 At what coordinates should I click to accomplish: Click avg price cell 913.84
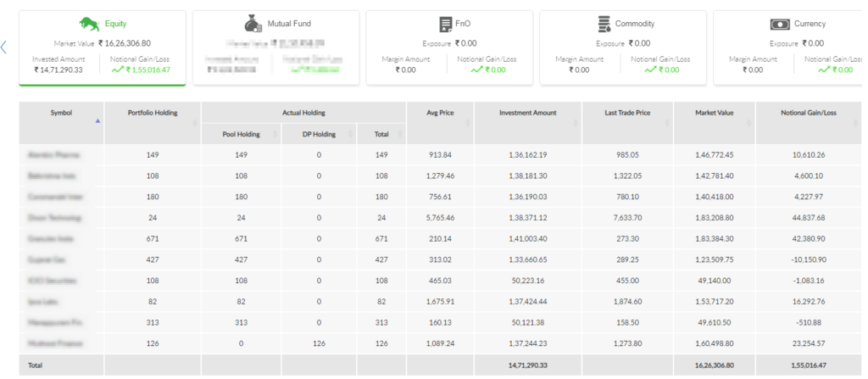click(x=440, y=154)
